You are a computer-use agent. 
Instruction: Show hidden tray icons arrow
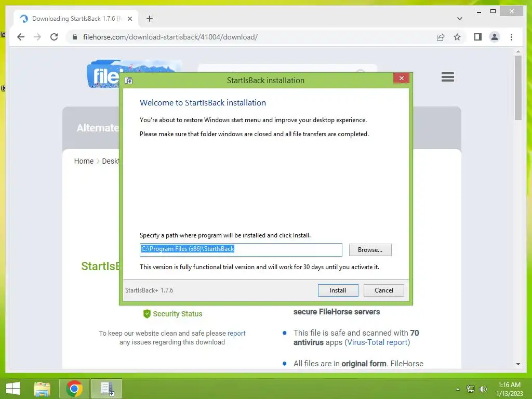(458, 389)
